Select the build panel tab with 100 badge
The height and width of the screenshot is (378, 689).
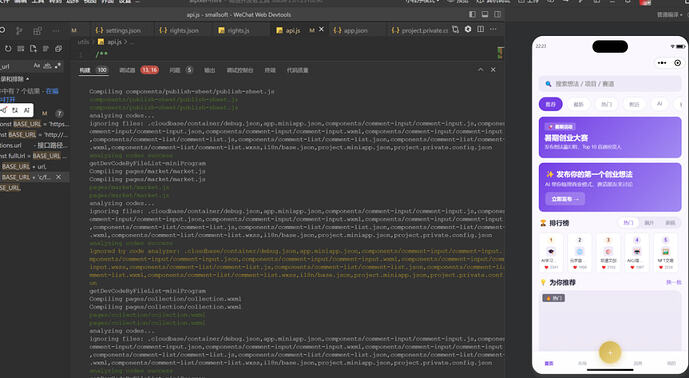(x=94, y=70)
